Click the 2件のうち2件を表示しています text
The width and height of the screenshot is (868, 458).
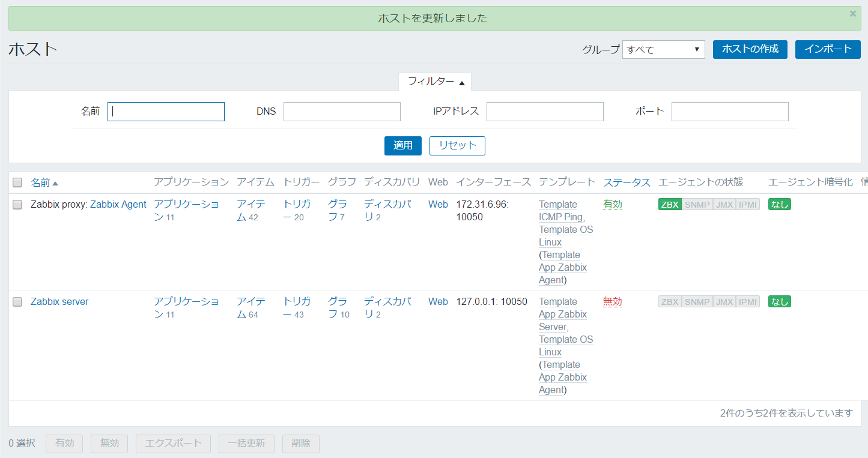pyautogui.click(x=786, y=413)
